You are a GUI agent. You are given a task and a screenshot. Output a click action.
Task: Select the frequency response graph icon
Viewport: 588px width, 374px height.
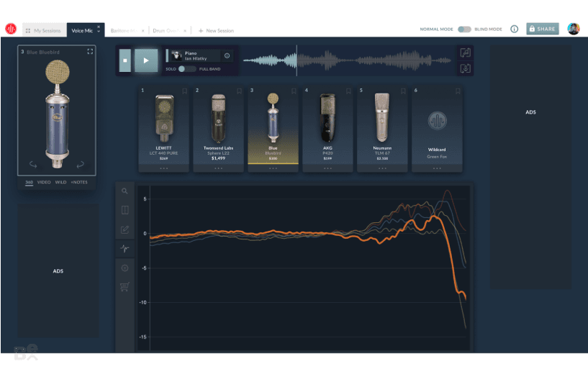click(125, 248)
